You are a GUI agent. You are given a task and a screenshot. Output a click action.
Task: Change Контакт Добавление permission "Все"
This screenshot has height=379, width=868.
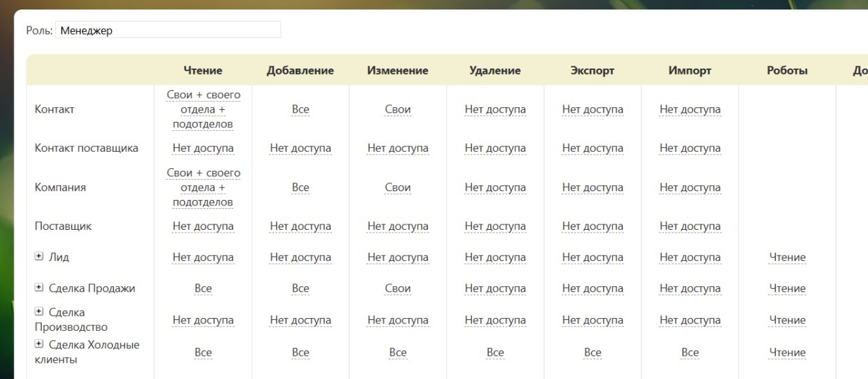[x=300, y=109]
